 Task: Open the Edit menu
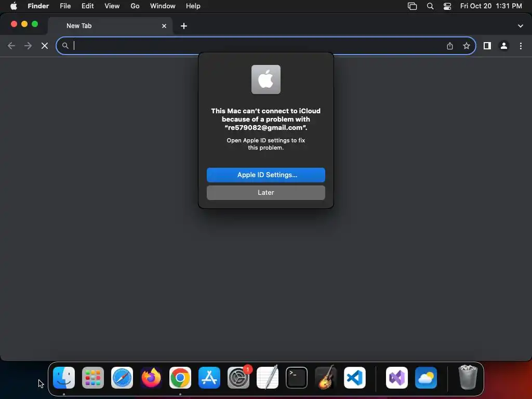[87, 6]
